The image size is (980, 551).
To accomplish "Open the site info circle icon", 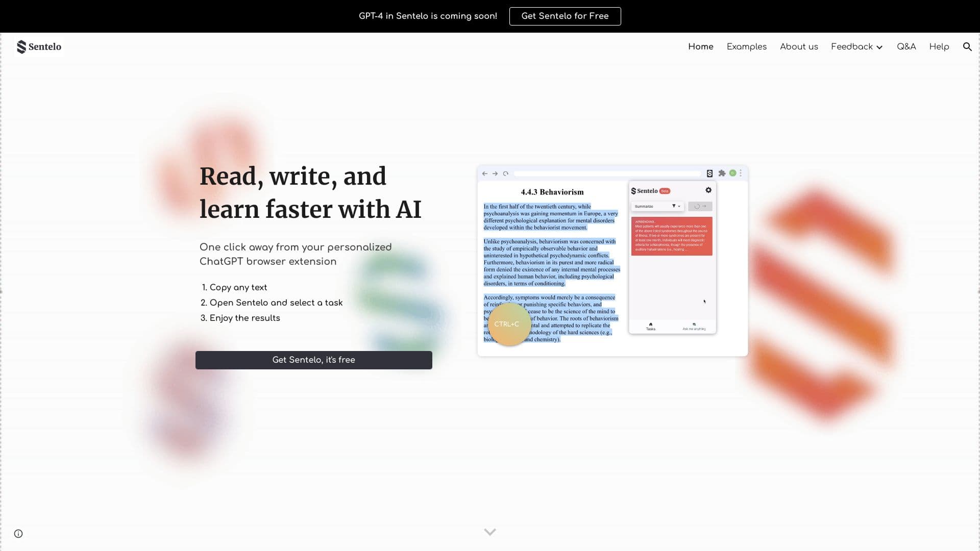I will tap(18, 534).
